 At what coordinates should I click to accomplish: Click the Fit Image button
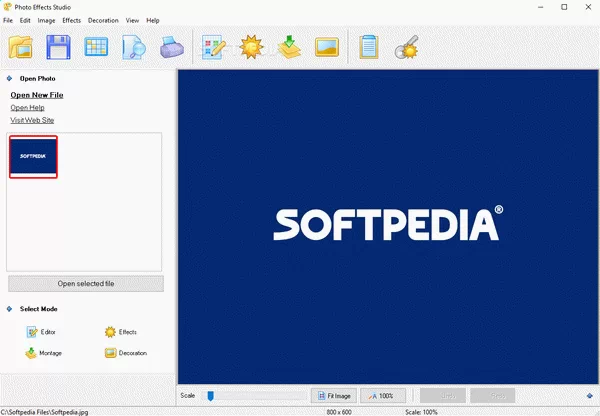tap(332, 396)
